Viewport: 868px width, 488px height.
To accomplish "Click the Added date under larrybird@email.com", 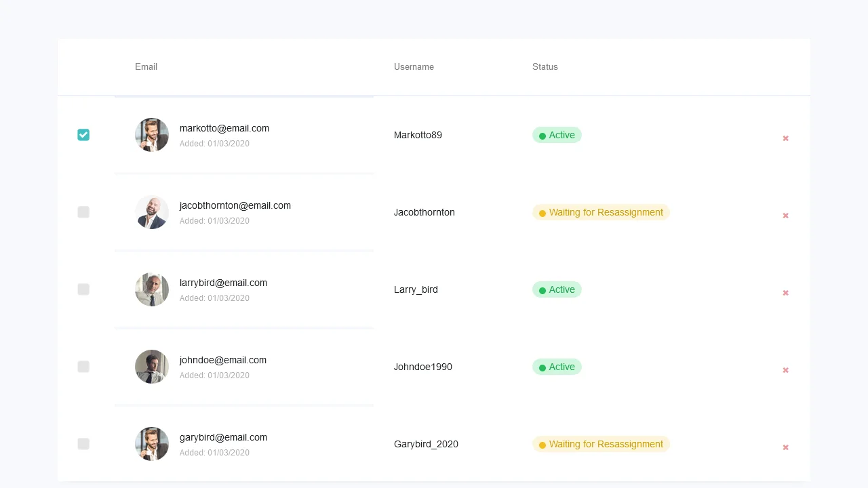I will pos(214,298).
